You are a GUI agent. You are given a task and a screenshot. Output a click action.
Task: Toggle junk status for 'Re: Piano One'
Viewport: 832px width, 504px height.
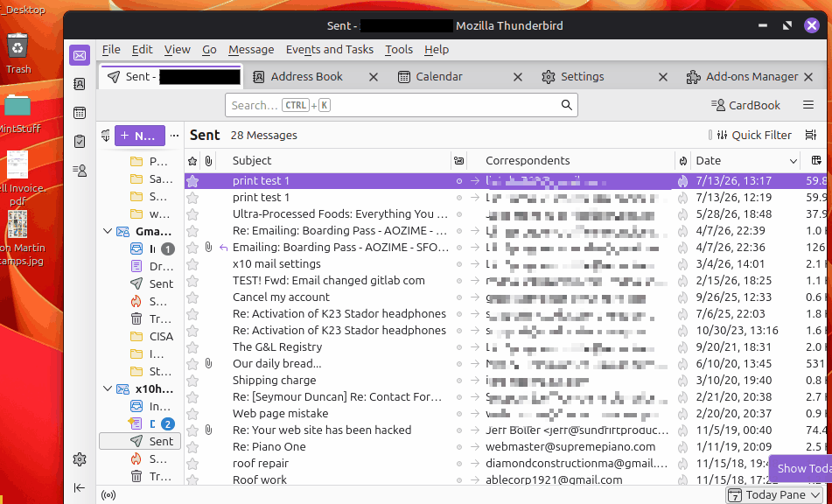(683, 447)
